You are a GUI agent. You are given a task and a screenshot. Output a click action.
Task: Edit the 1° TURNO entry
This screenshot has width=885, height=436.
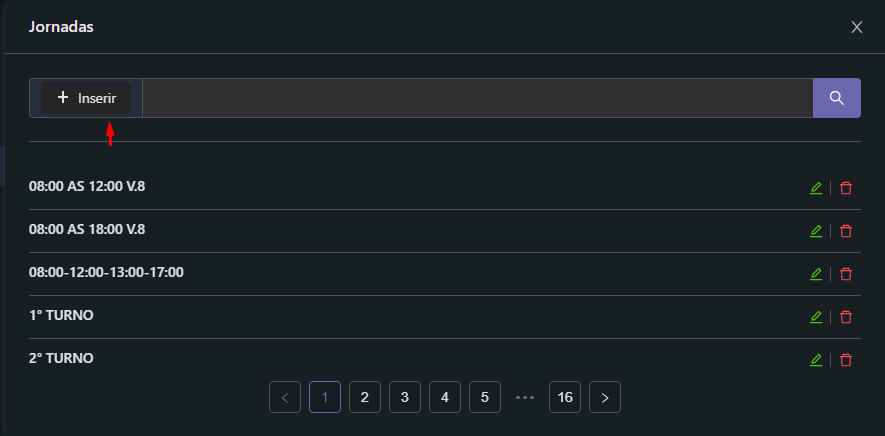(816, 317)
